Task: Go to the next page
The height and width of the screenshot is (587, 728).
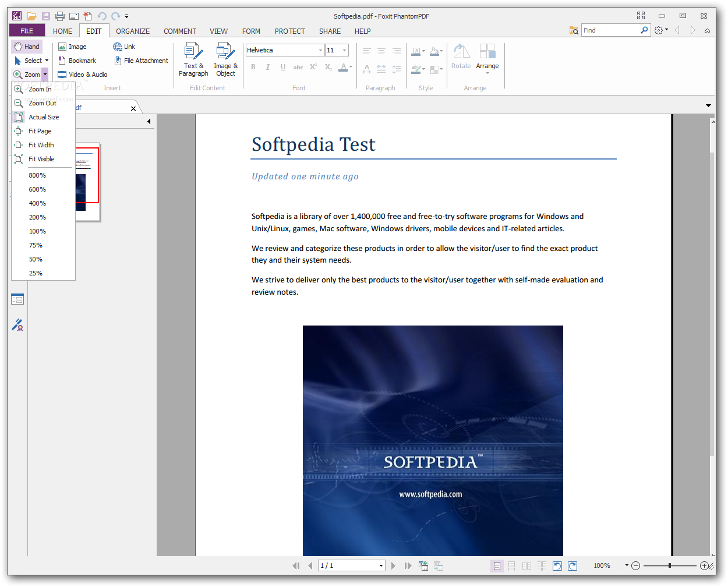Action: click(x=394, y=565)
